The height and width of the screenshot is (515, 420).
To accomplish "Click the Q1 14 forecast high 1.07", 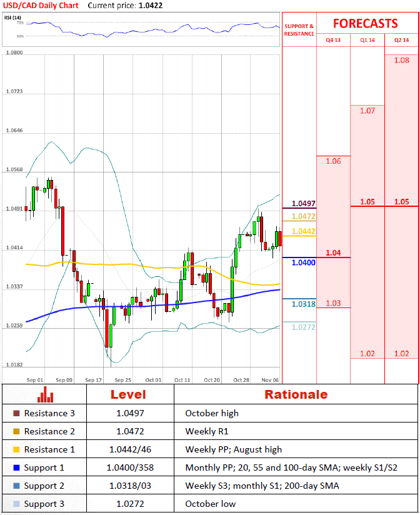I will 367,111.
